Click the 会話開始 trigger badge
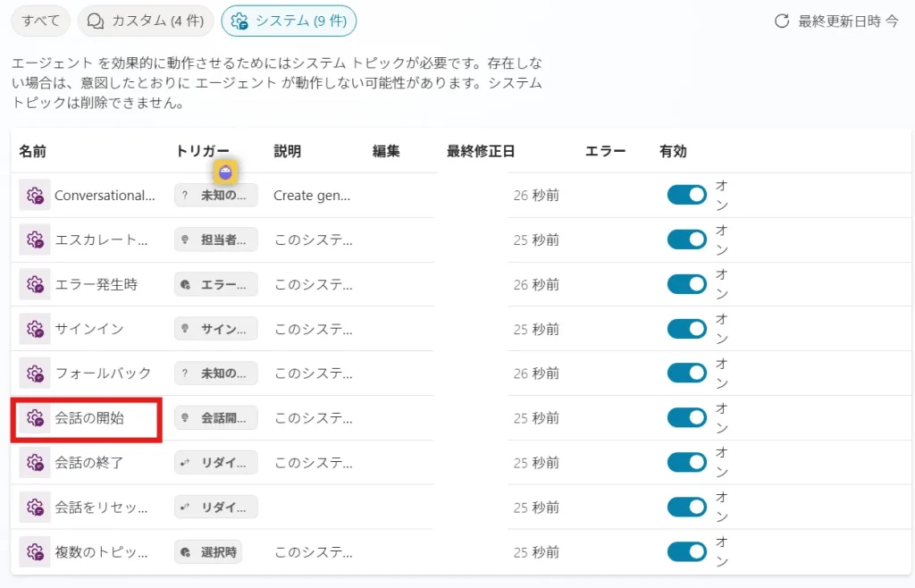The height and width of the screenshot is (588, 915). point(215,418)
